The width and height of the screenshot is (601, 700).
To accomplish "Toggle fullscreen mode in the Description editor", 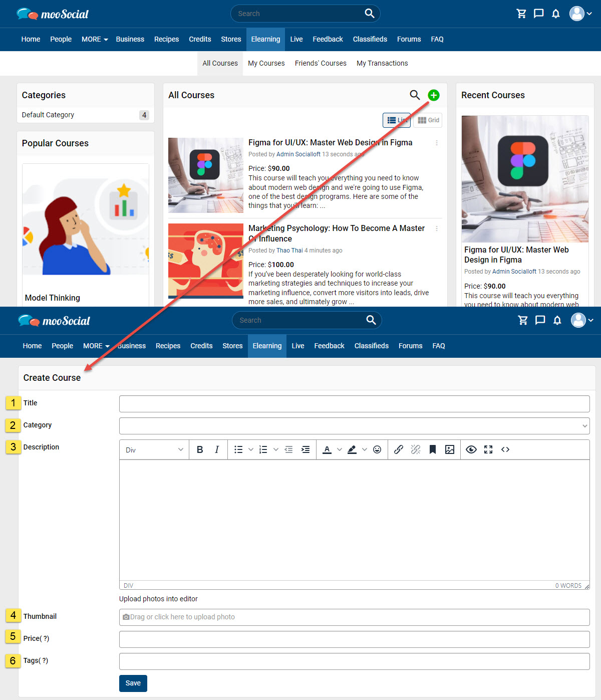I will [488, 449].
